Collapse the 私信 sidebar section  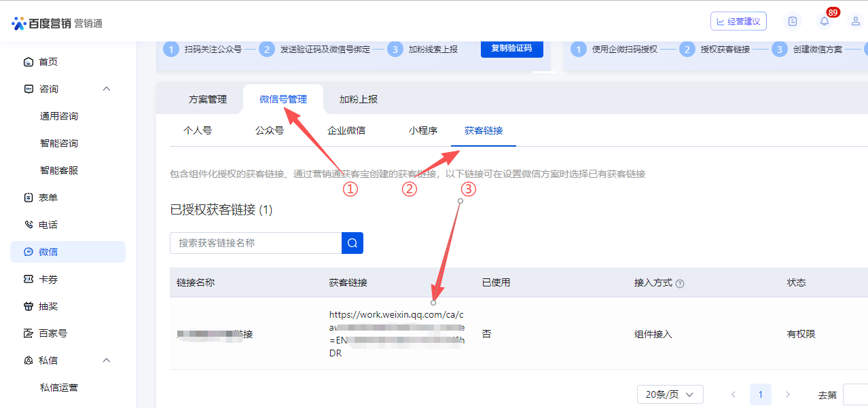coord(106,360)
